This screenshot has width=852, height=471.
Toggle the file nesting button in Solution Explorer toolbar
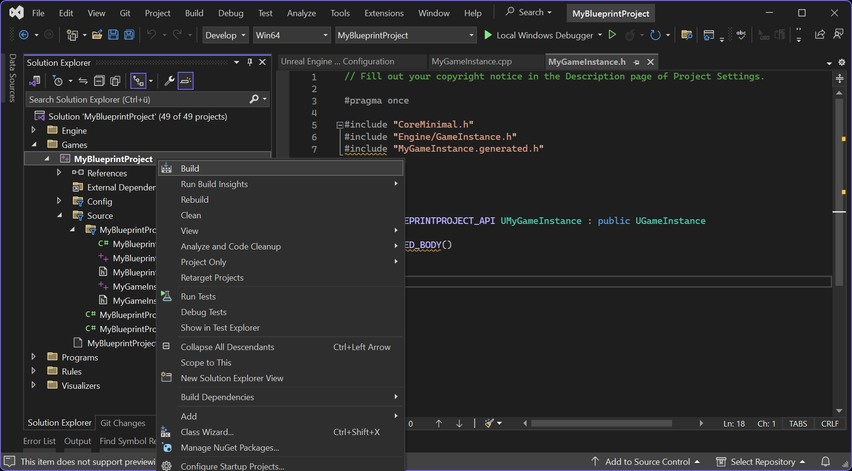coord(139,81)
